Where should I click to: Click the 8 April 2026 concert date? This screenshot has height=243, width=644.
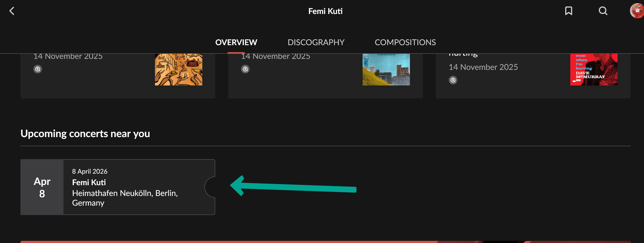pos(90,171)
